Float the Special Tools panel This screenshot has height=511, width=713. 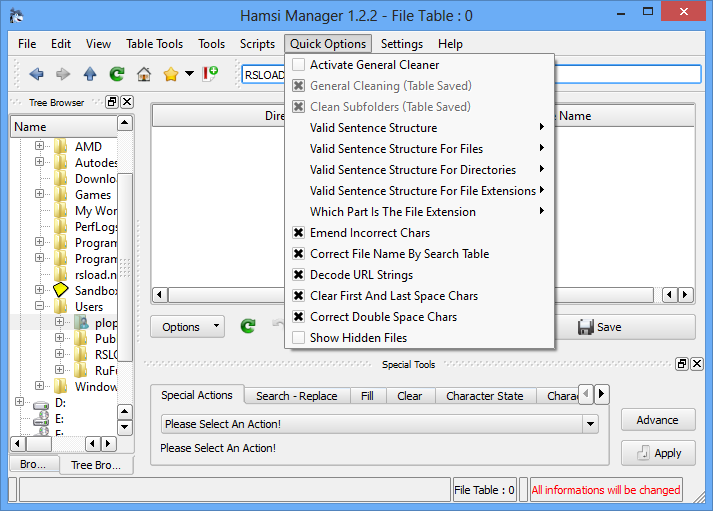[682, 364]
